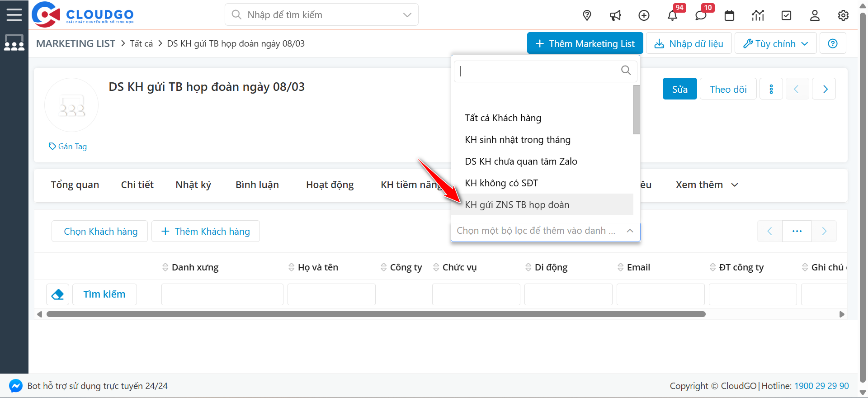
Task: Click the MARKETING LIST breadcrumb link
Action: point(76,43)
